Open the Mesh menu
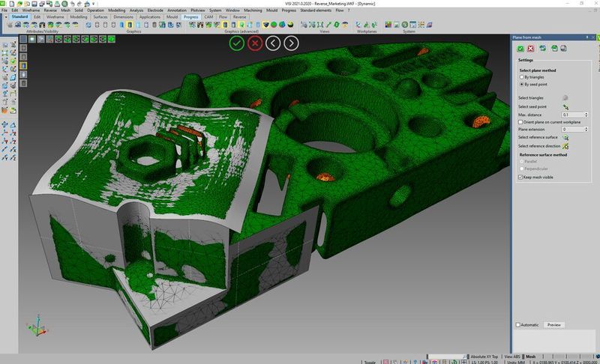This screenshot has width=600, height=364. click(x=65, y=10)
